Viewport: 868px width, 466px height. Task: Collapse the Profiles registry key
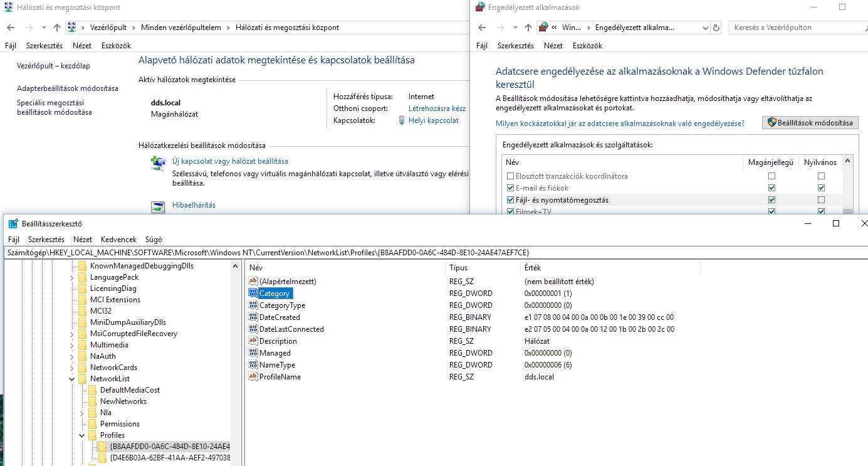pyautogui.click(x=82, y=435)
